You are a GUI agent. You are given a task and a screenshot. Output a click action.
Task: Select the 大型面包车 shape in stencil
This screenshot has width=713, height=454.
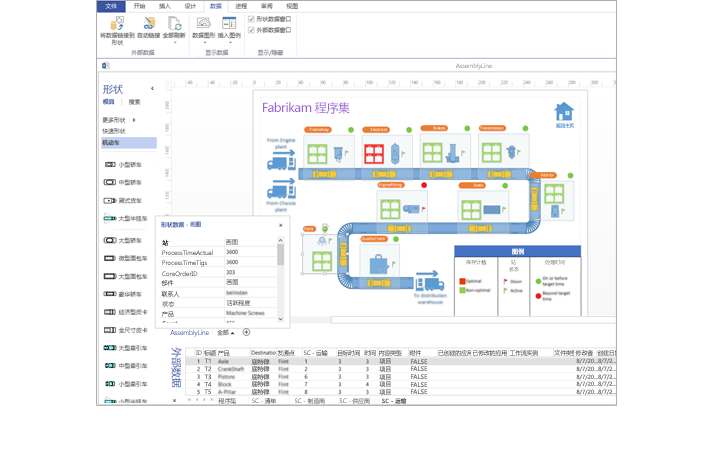(x=126, y=277)
